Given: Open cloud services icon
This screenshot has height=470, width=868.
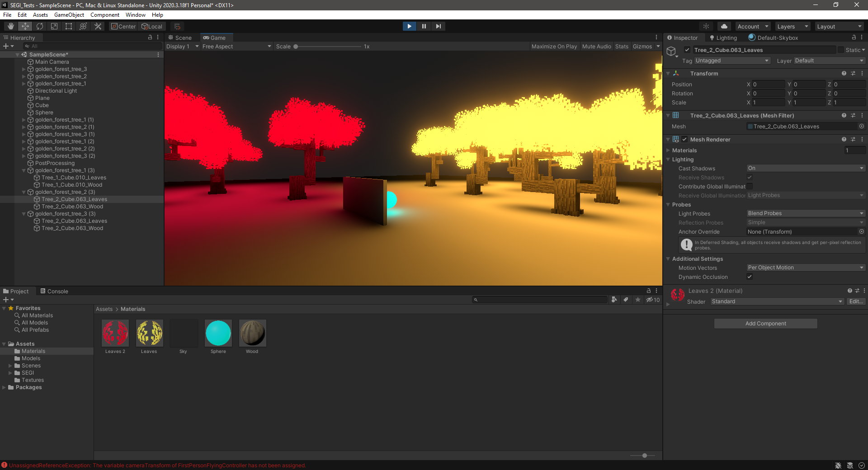Looking at the screenshot, I should pyautogui.click(x=724, y=26).
